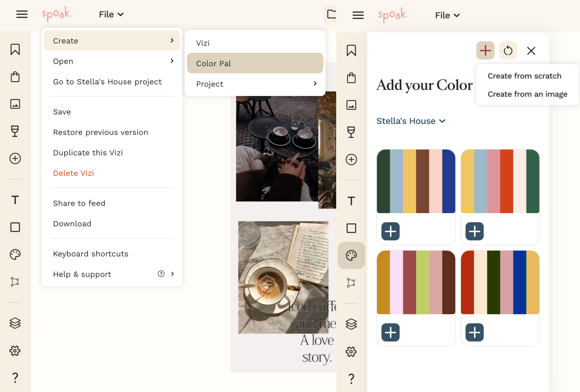Click the reset icon in the Color panel
This screenshot has width=580, height=392.
pyautogui.click(x=508, y=51)
